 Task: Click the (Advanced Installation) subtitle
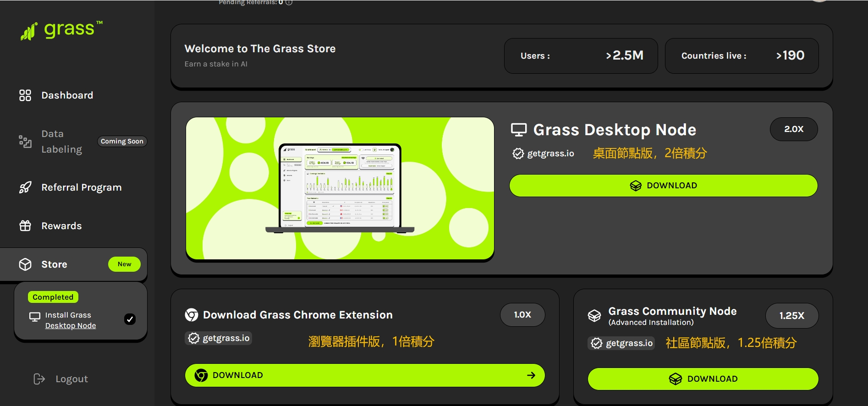point(651,323)
